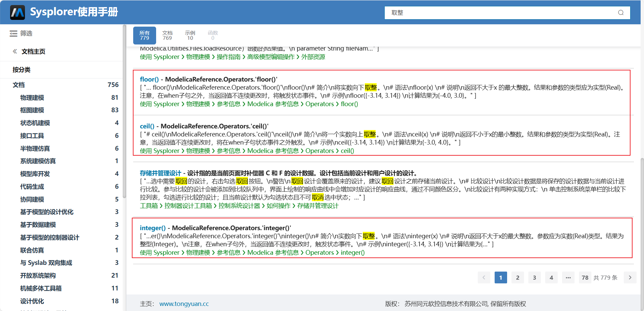644x311 pixels.
Task: Click the 共 779 条 total count
Action: pyautogui.click(x=606, y=278)
